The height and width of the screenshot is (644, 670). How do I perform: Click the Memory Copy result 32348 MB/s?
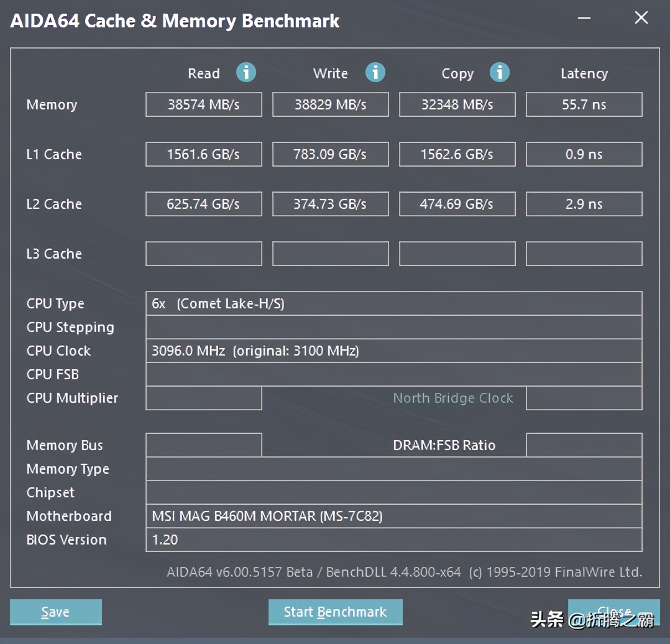click(457, 104)
